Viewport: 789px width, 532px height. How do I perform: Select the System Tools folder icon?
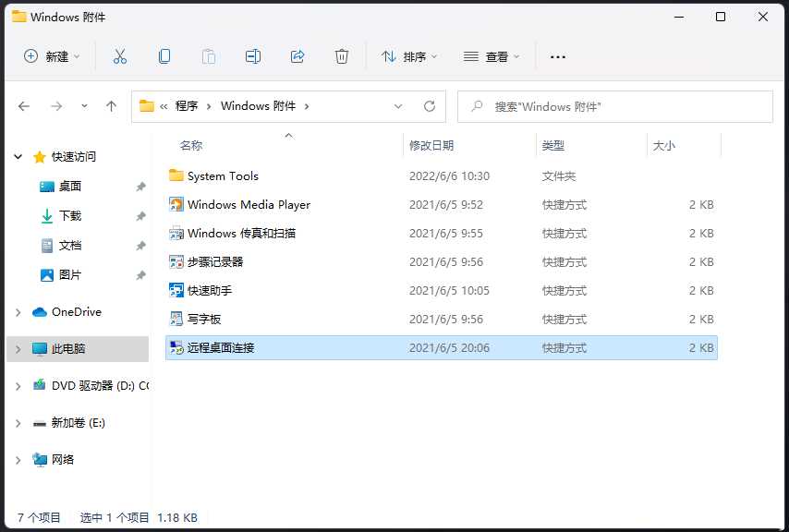(176, 175)
